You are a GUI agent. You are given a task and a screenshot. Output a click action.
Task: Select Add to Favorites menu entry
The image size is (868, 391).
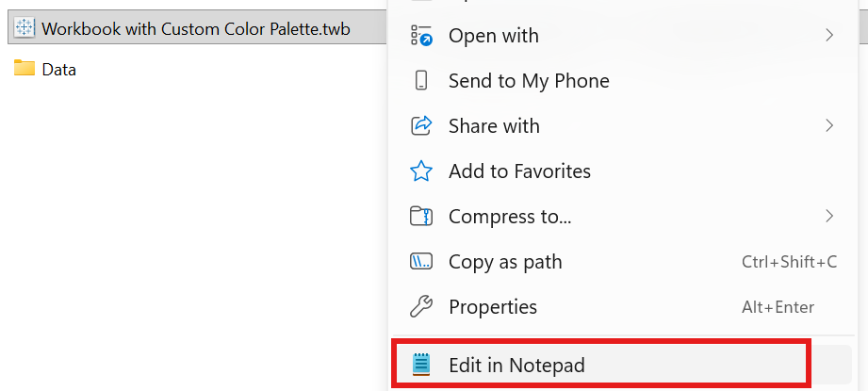519,171
